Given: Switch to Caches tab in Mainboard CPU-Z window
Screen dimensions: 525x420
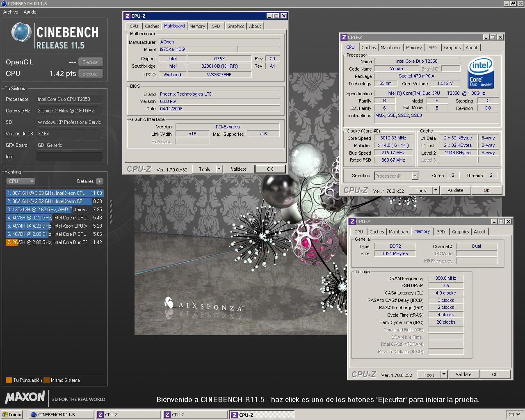Looking at the screenshot, I should click(x=152, y=26).
